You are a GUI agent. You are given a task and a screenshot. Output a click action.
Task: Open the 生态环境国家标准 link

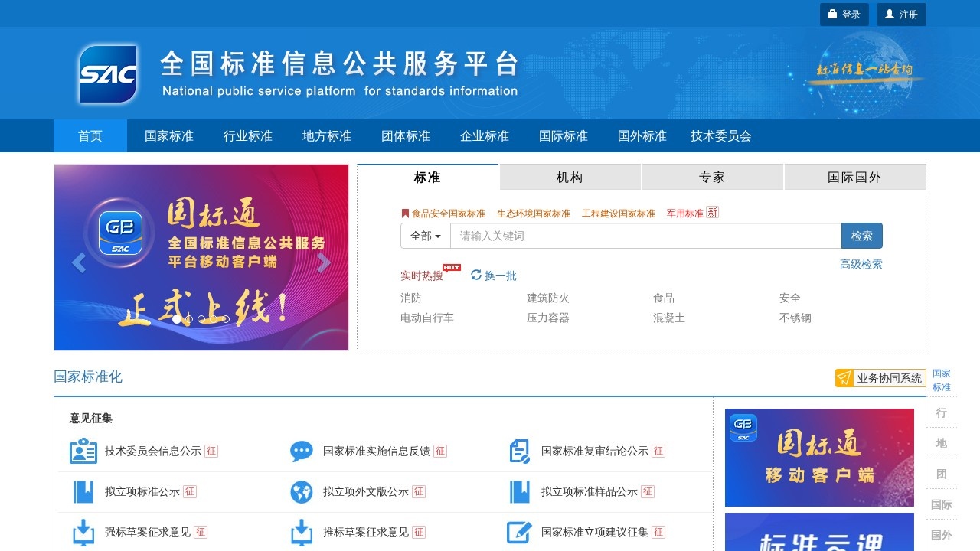pyautogui.click(x=534, y=214)
